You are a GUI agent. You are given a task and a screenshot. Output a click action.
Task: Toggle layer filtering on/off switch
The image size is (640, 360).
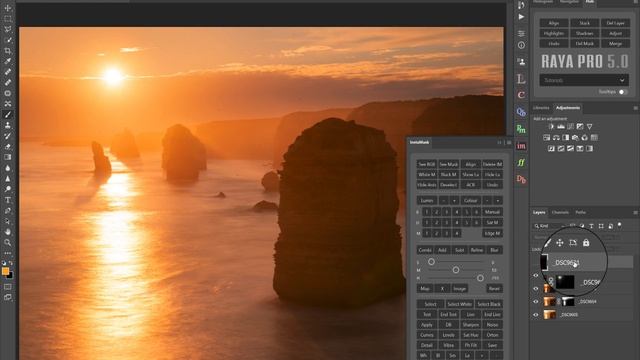[620, 225]
